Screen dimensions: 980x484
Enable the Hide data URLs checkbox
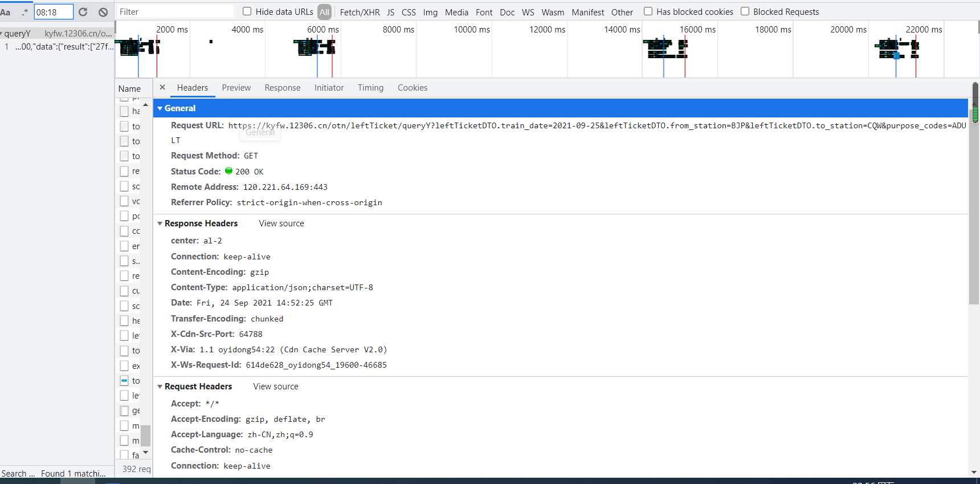point(247,11)
